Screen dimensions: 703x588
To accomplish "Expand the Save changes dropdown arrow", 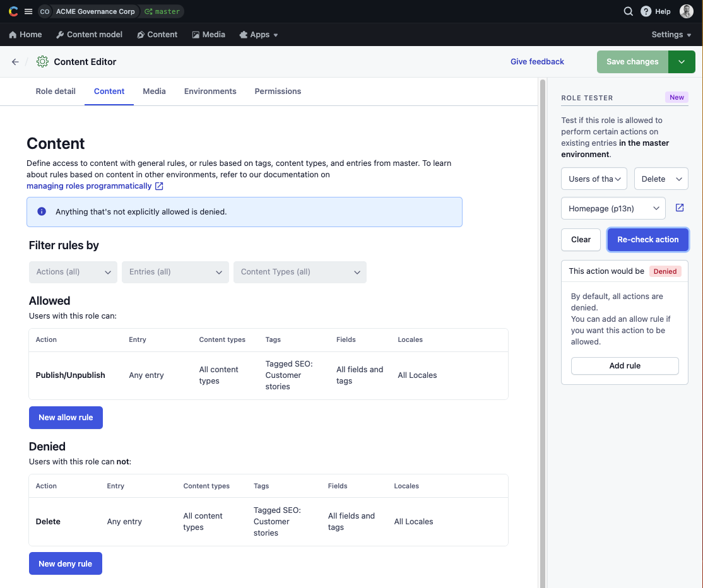I will pos(682,61).
